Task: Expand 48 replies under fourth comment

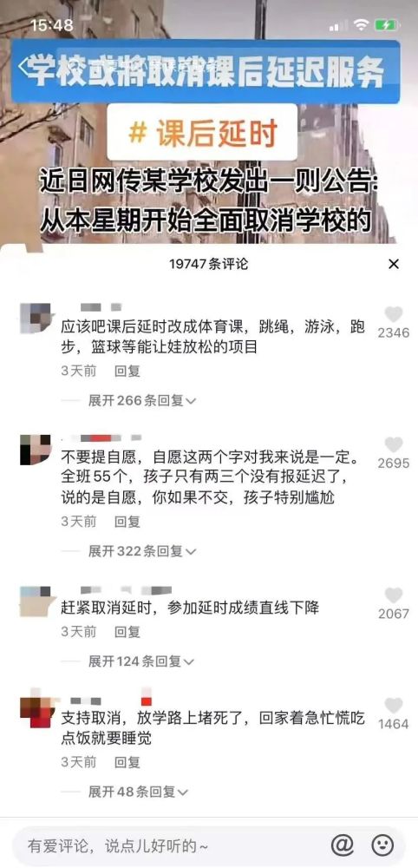Action: 138,792
